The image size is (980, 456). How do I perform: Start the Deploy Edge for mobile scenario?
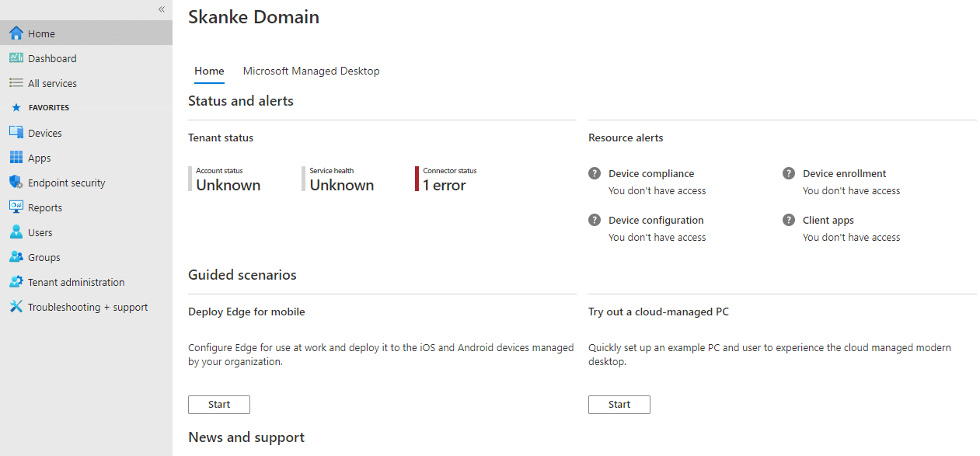(219, 404)
